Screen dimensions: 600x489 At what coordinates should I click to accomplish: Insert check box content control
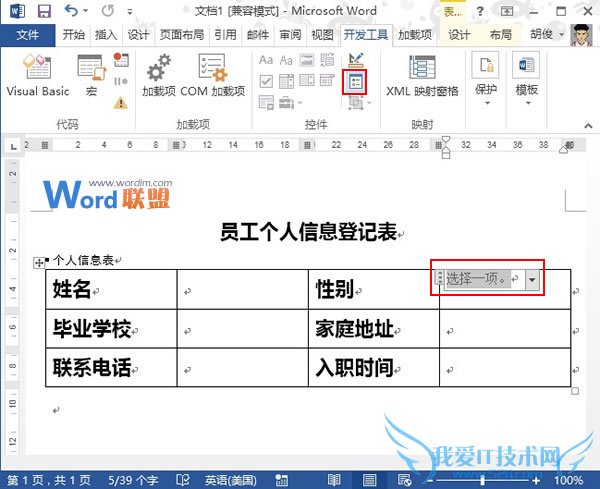[266, 81]
